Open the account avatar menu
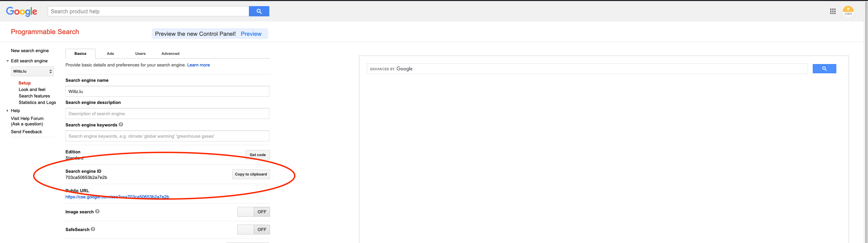This screenshot has height=243, width=868. click(848, 11)
